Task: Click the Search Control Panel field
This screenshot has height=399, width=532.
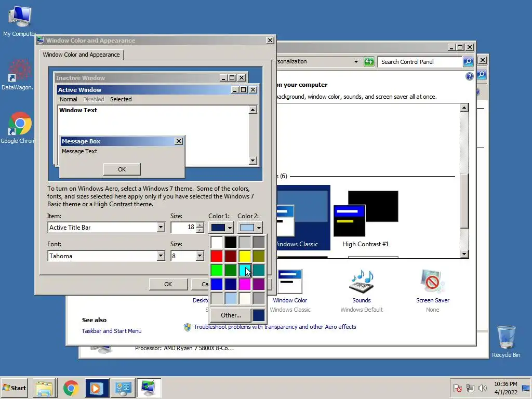Action: 420,62
